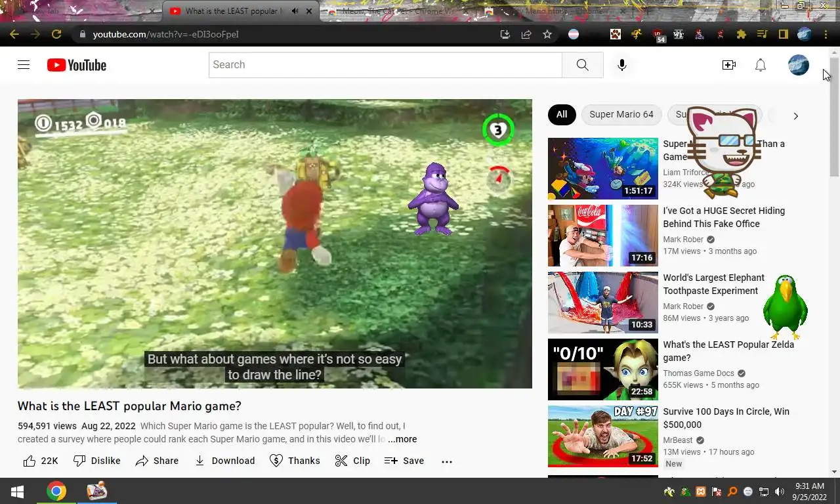Open the Chrome extensions puzzle icon
The width and height of the screenshot is (840, 504).
click(x=741, y=34)
